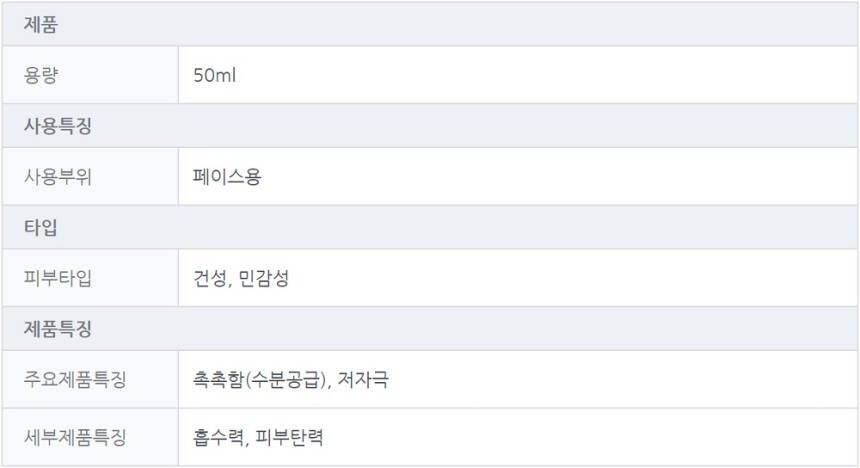Click the 제품특징 section header
This screenshot has width=860, height=468.
click(x=57, y=328)
